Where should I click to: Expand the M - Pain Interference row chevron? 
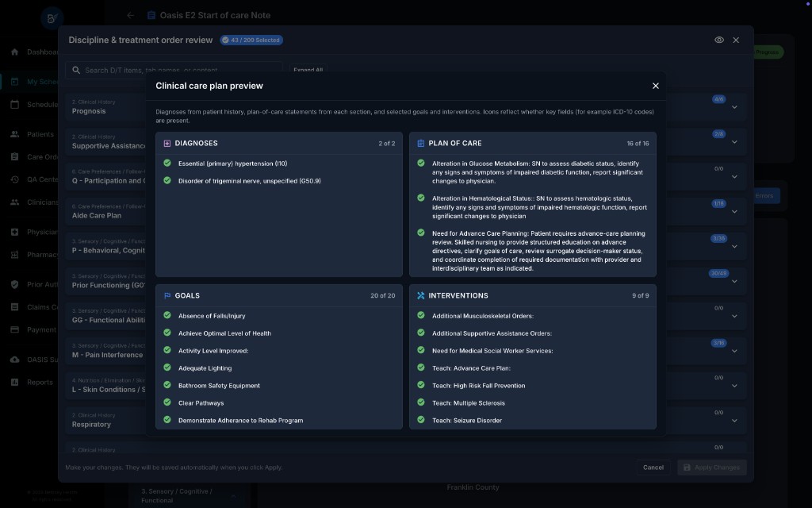coord(734,351)
